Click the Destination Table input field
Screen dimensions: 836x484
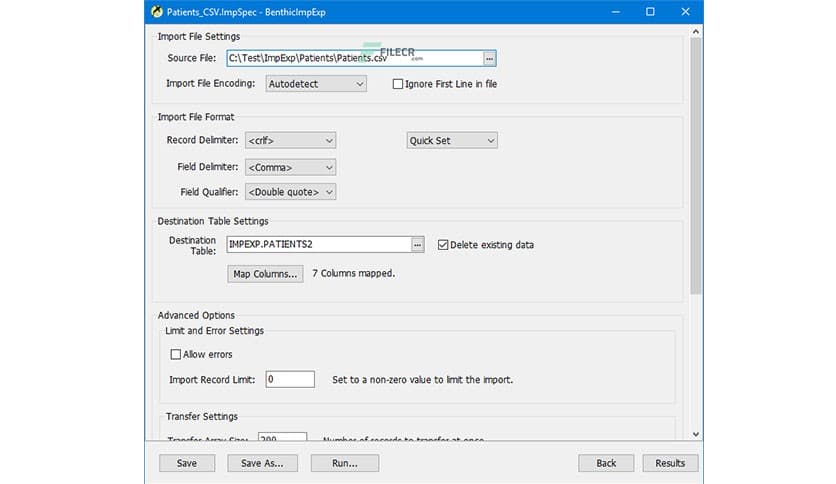[319, 245]
